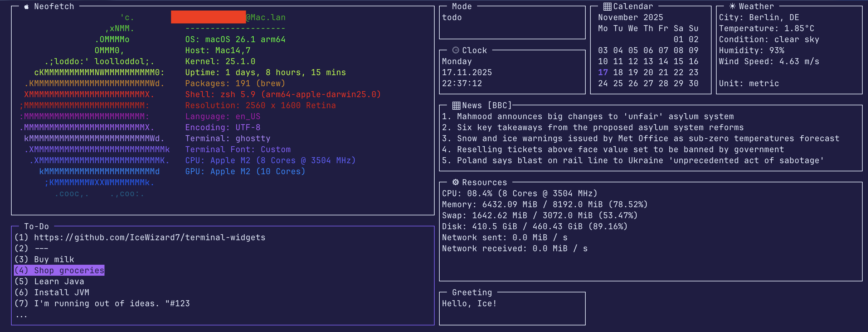Select today's date 17 in the calendar
Image resolution: width=868 pixels, height=332 pixels.
pyautogui.click(x=603, y=72)
